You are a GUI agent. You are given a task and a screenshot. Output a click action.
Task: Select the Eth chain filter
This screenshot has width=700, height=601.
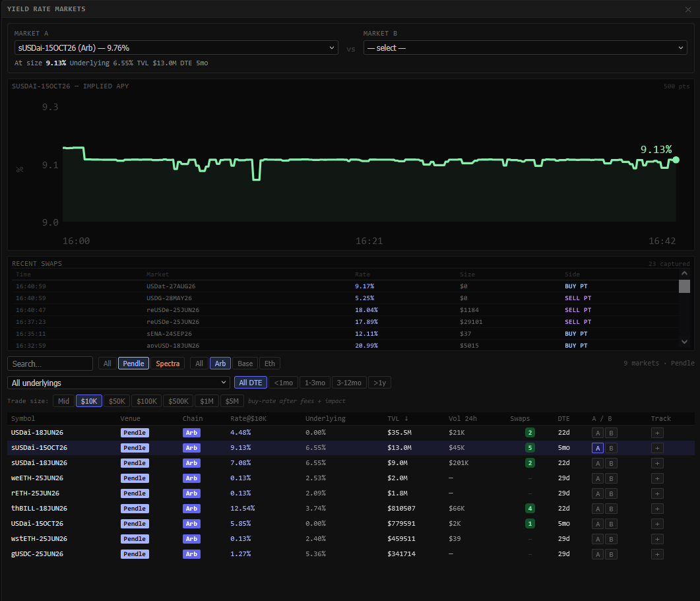click(x=270, y=364)
